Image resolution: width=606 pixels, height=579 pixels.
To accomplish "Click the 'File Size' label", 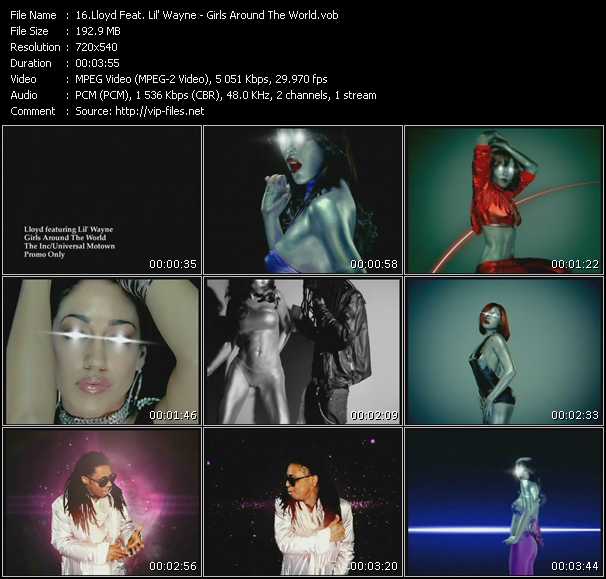I will (x=29, y=31).
